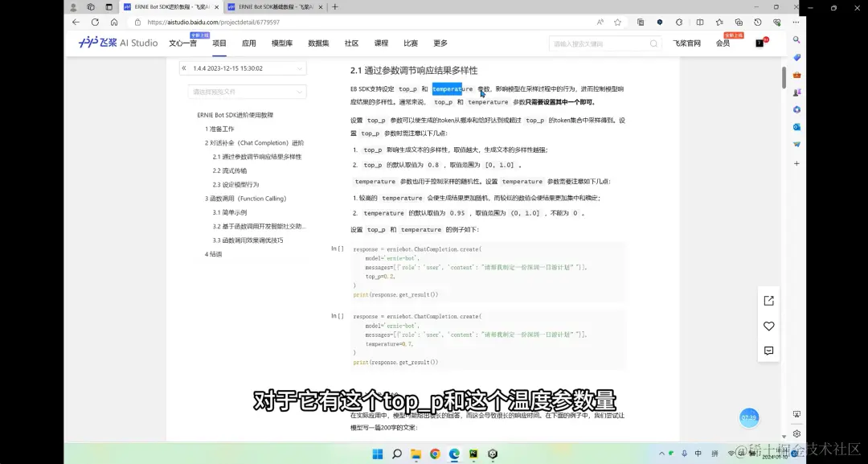Open the Edge history icon in the toolbar
Screen dimensions: 868x464
point(758,23)
